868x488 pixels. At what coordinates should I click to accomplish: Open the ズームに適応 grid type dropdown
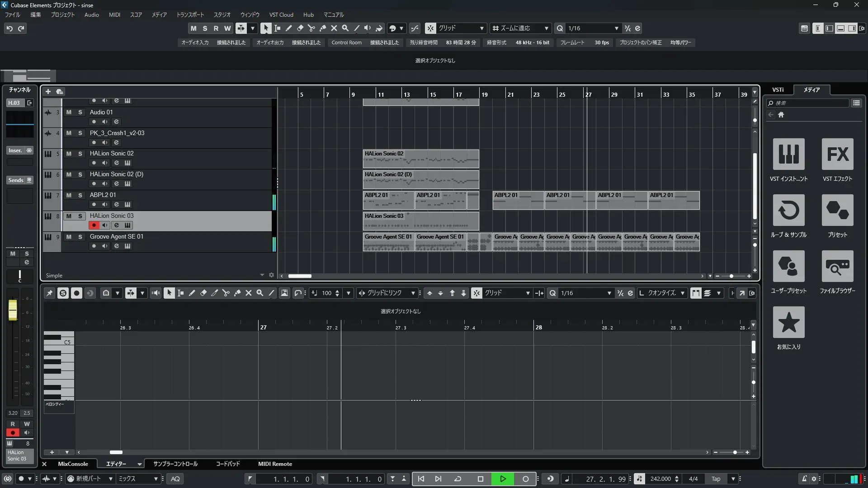click(x=546, y=28)
